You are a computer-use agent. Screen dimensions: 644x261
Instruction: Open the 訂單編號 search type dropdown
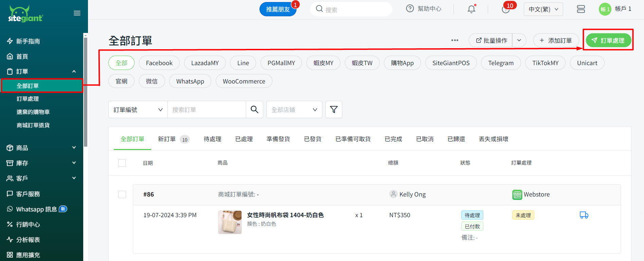[138, 110]
